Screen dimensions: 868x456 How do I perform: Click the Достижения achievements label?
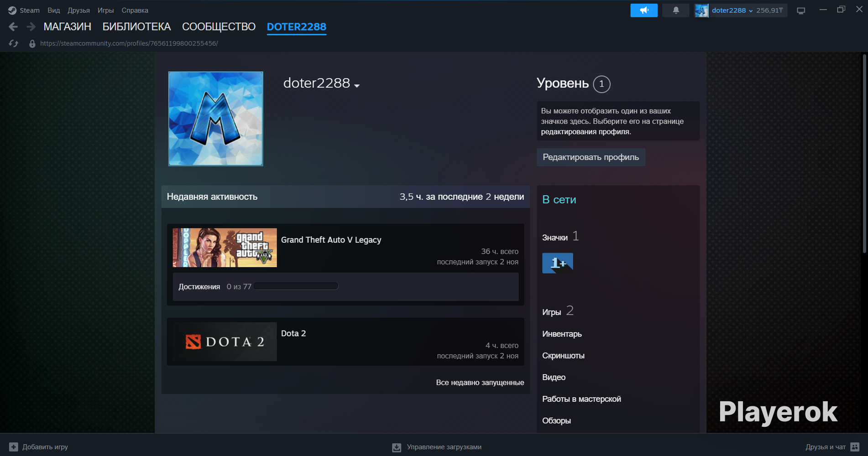[199, 287]
